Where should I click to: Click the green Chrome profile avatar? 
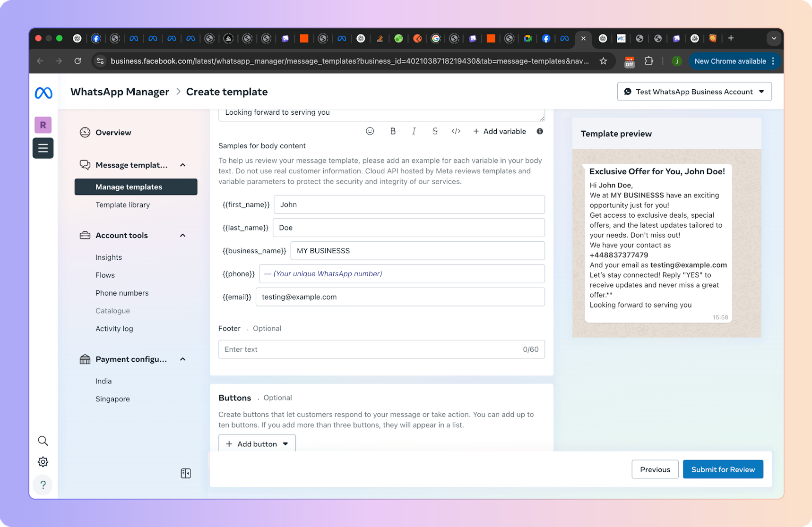[x=677, y=61]
